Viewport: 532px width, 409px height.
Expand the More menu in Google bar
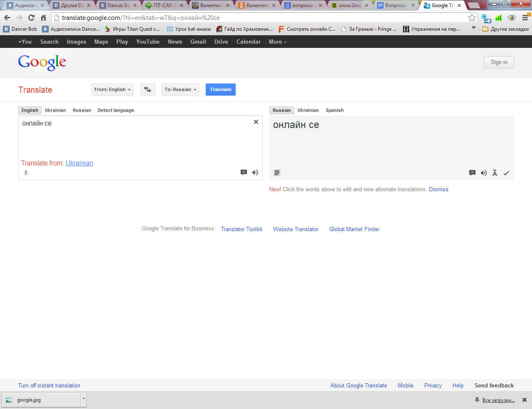pos(277,42)
